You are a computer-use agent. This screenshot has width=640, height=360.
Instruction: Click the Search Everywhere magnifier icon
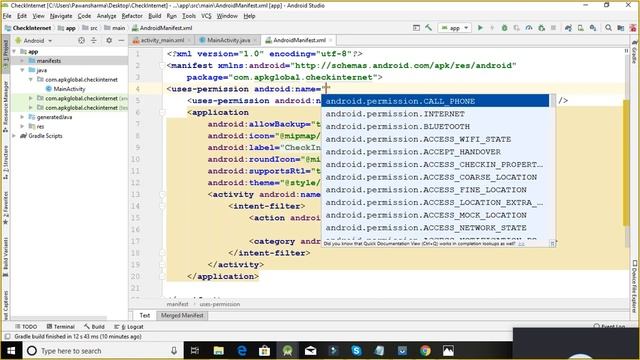click(609, 28)
